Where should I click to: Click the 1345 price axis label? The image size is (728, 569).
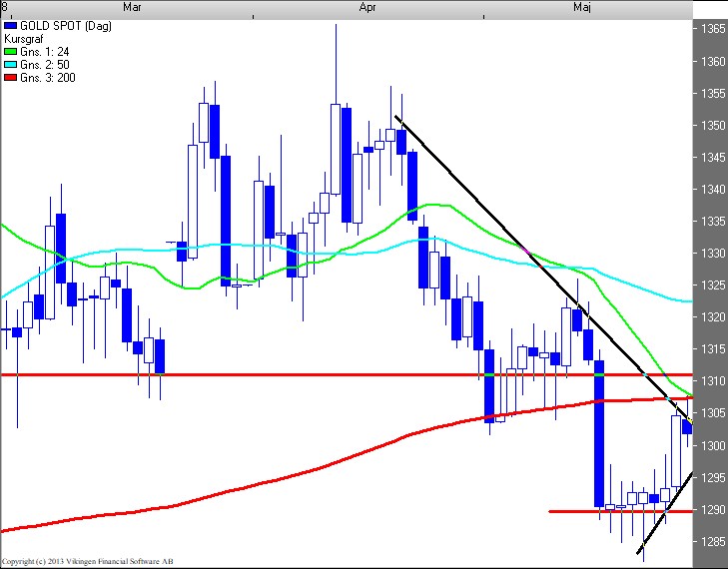(x=713, y=158)
